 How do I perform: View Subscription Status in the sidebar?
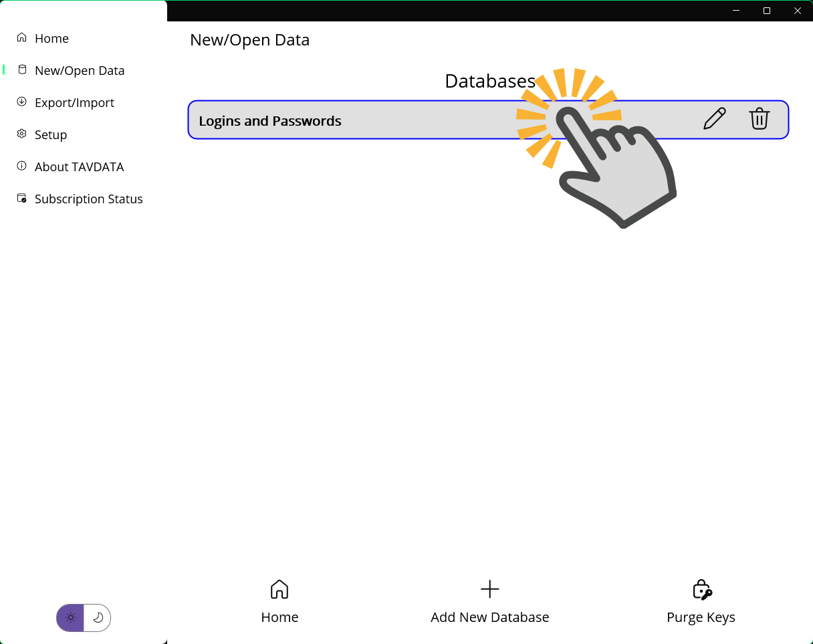(x=84, y=199)
